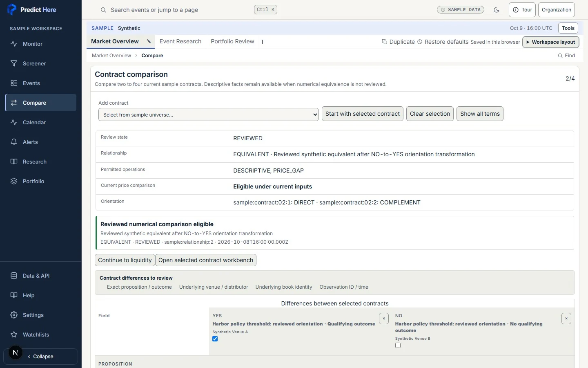Click Start with selected contract
The image size is (588, 368).
tap(363, 114)
